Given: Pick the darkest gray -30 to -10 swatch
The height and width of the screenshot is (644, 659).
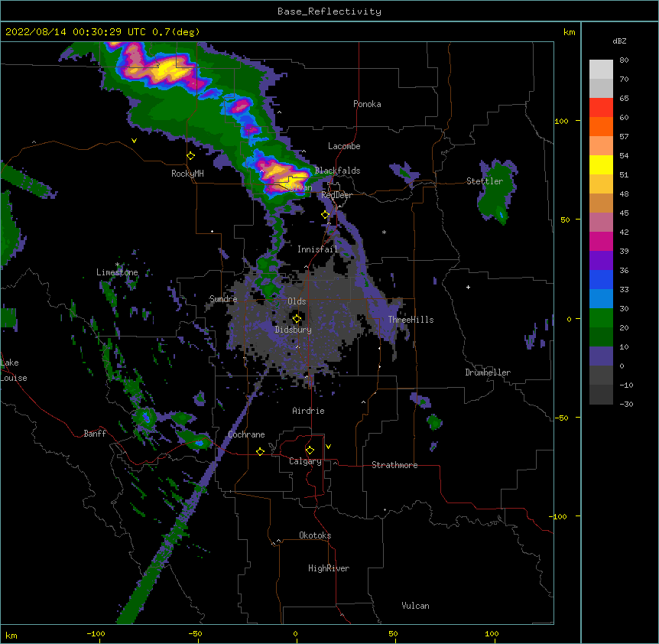Looking at the screenshot, I should pyautogui.click(x=601, y=395).
